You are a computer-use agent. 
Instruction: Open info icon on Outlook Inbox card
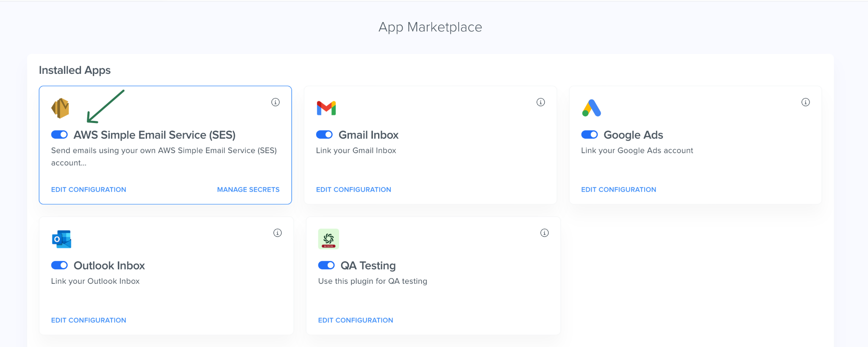pyautogui.click(x=278, y=233)
